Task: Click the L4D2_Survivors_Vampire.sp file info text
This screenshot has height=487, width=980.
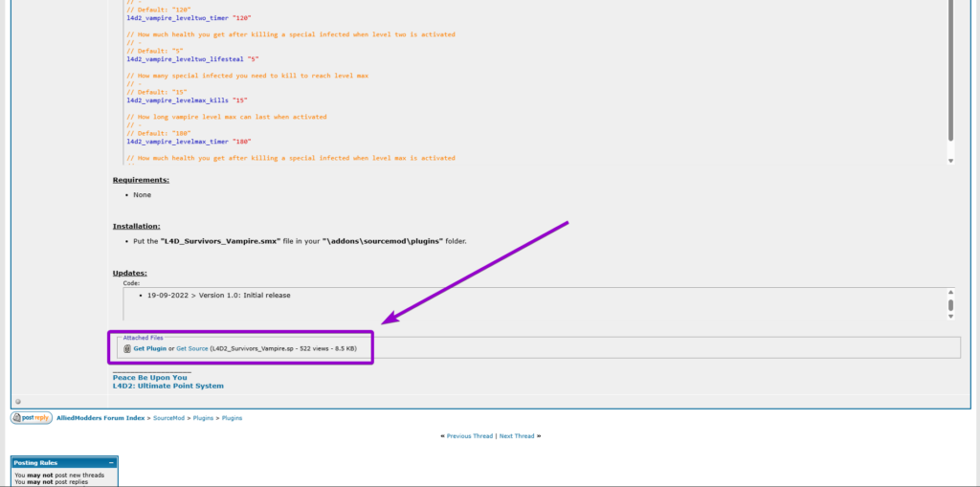Action: 283,349
